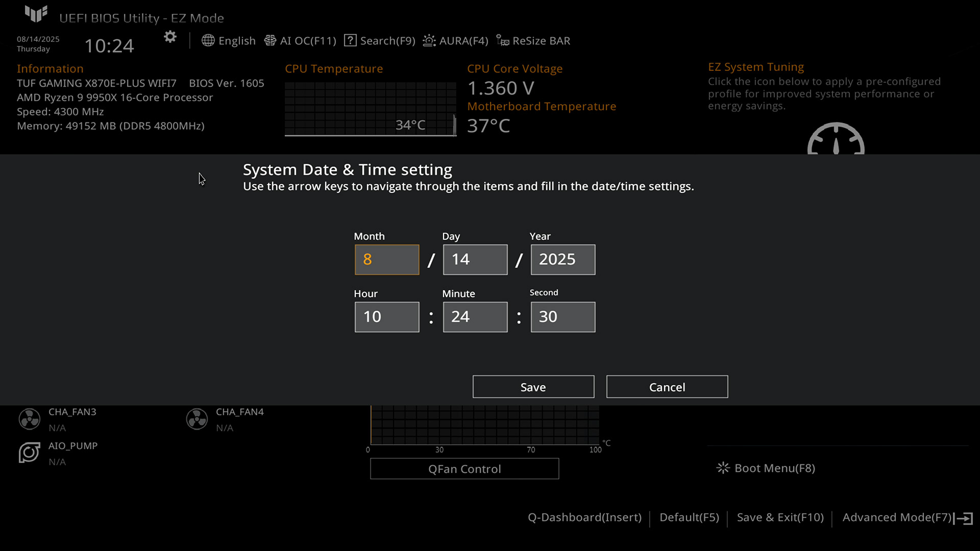Viewport: 980px width, 551px height.
Task: Click the Boot Menu star icon
Action: click(x=723, y=468)
